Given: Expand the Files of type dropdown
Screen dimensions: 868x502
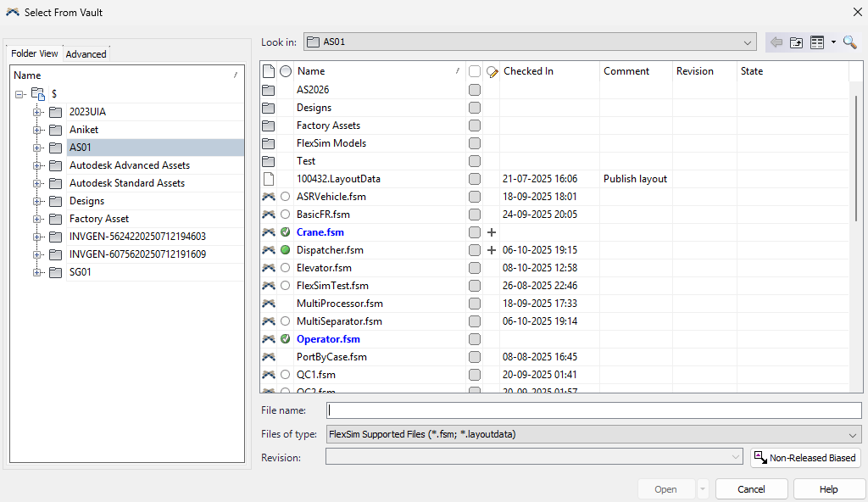Looking at the screenshot, I should 853,434.
